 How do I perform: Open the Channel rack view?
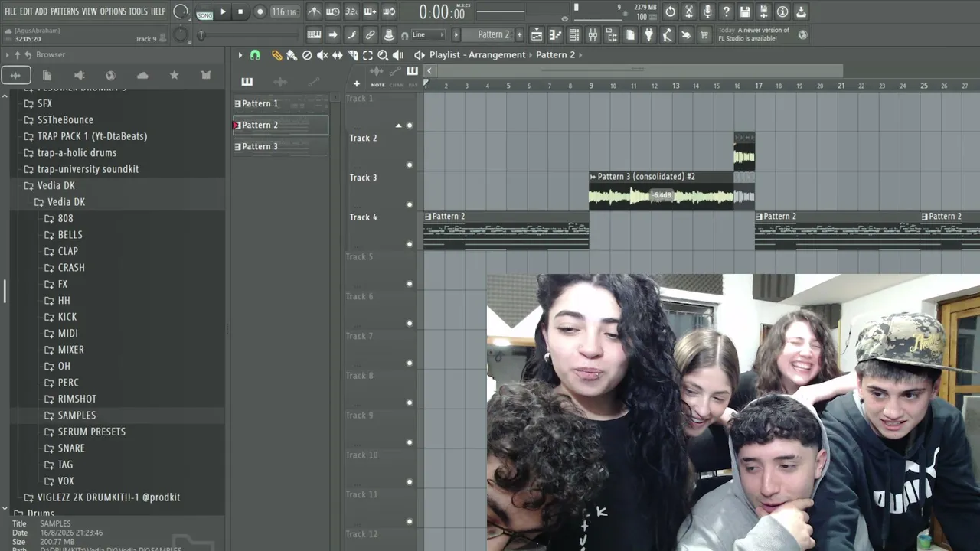tap(573, 34)
